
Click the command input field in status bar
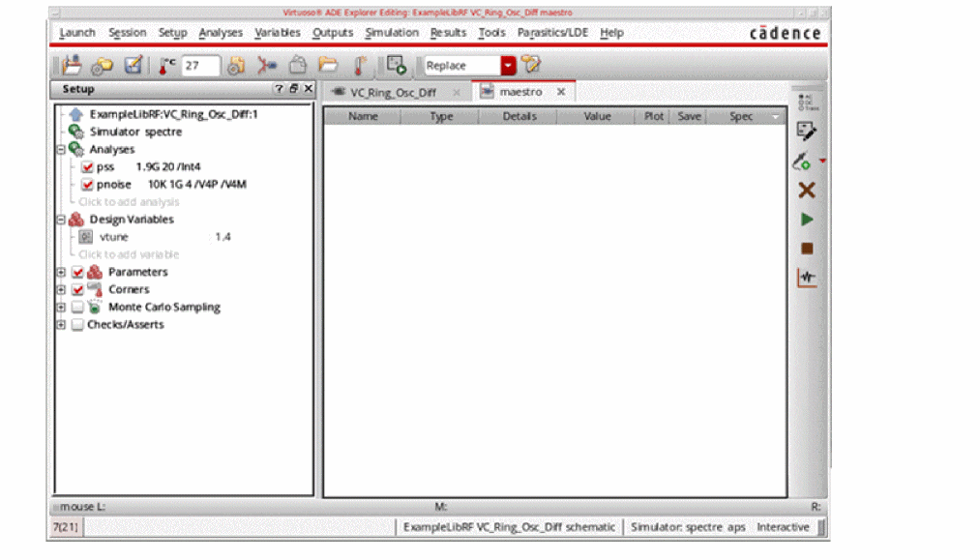[239, 527]
